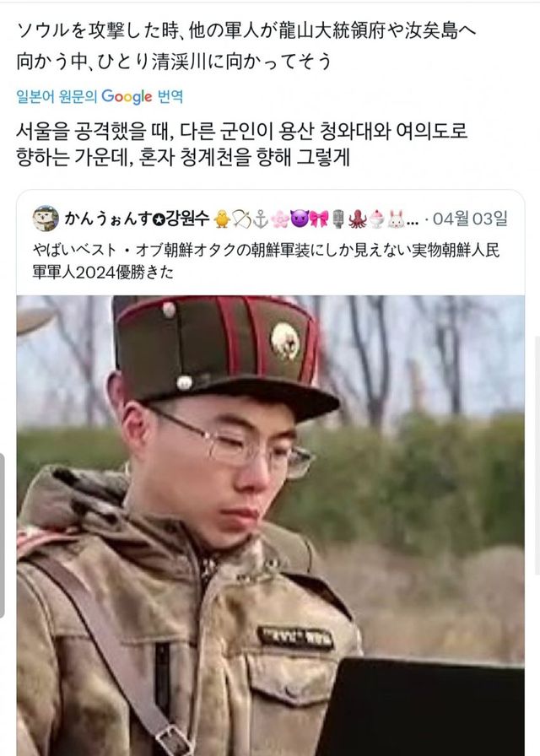The height and width of the screenshot is (756, 540).
Task: Click the scrollbar on the right edge
Action: 537,456
